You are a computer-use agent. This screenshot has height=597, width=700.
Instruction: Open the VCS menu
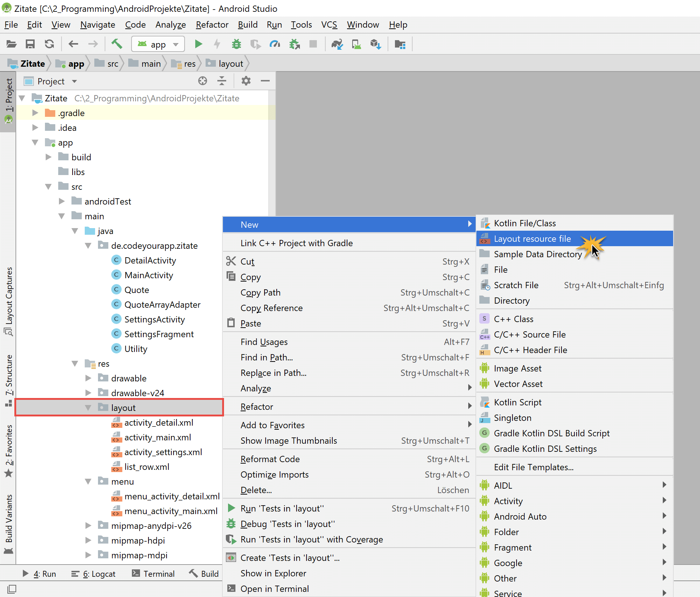(329, 25)
